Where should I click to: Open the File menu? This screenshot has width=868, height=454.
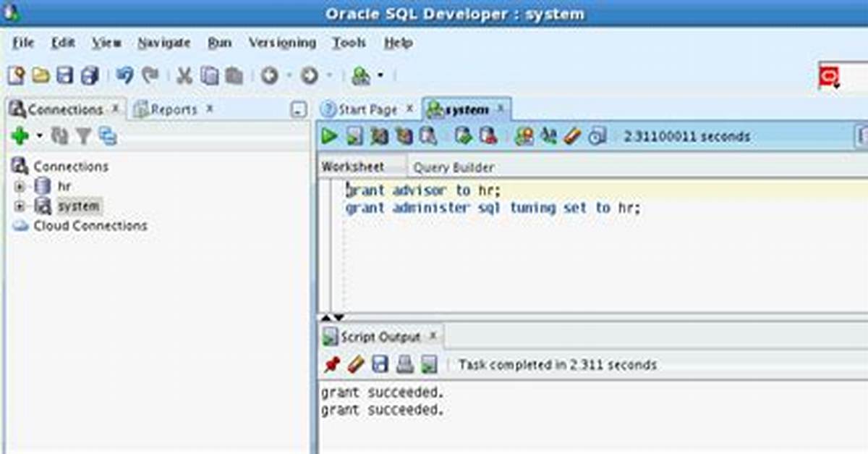coord(23,43)
